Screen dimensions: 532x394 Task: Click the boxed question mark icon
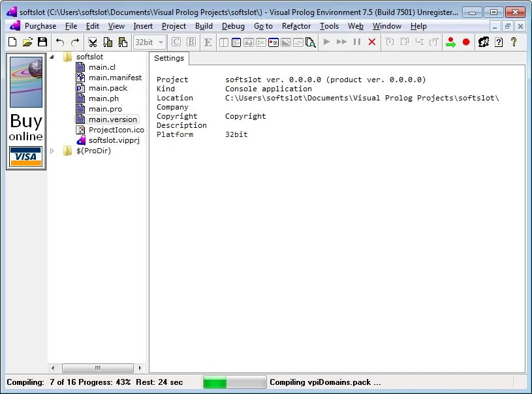pyautogui.click(x=499, y=42)
